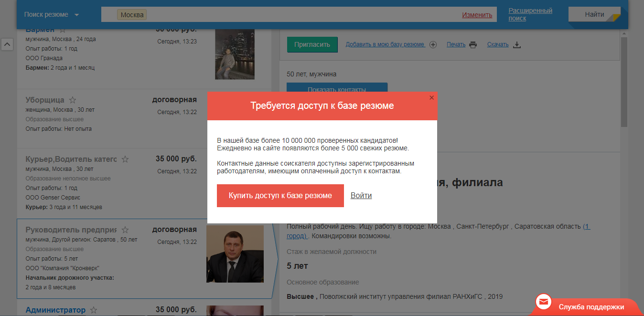Collapse the left panel with the arrow icon
The height and width of the screenshot is (316, 644).
coord(7,43)
